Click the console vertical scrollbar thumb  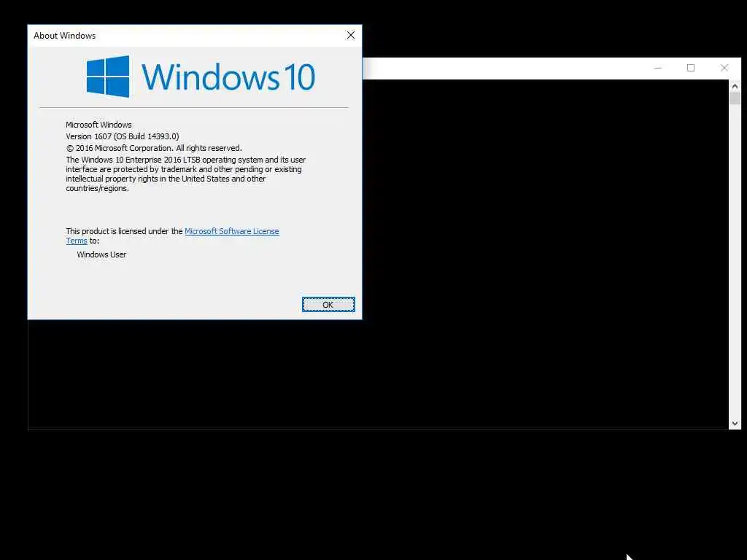(735, 98)
